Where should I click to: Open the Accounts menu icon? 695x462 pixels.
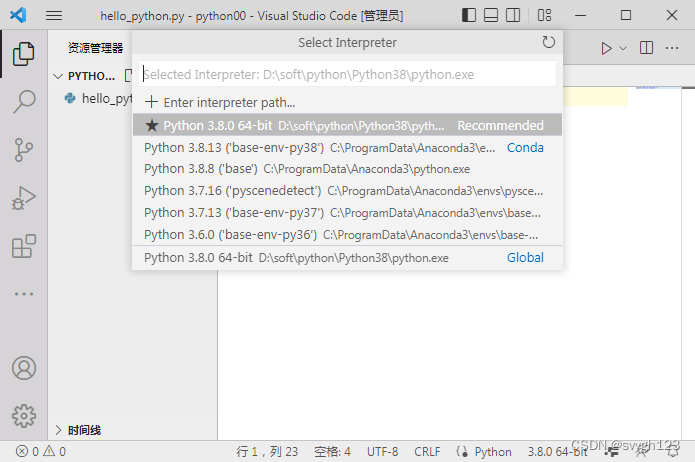[23, 368]
